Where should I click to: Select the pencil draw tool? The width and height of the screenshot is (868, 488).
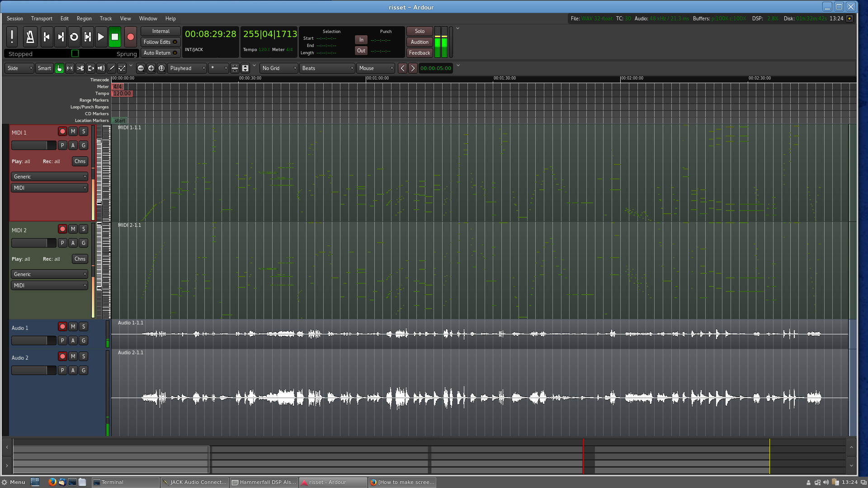point(112,68)
